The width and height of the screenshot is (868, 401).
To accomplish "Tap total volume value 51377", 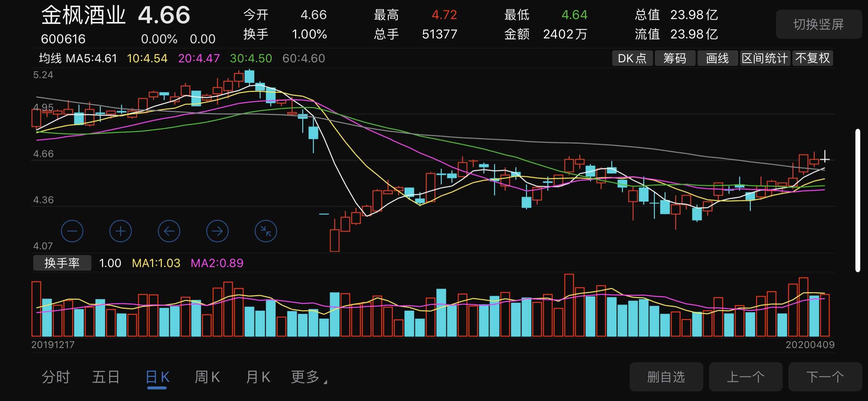I will click(x=439, y=34).
